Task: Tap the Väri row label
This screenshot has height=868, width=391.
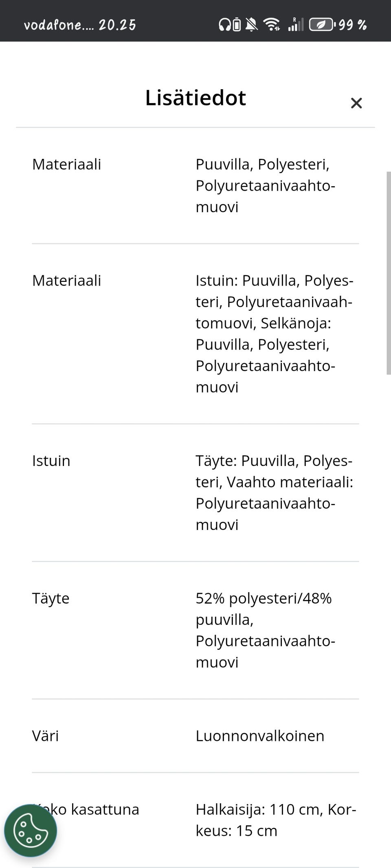Action: point(46,735)
